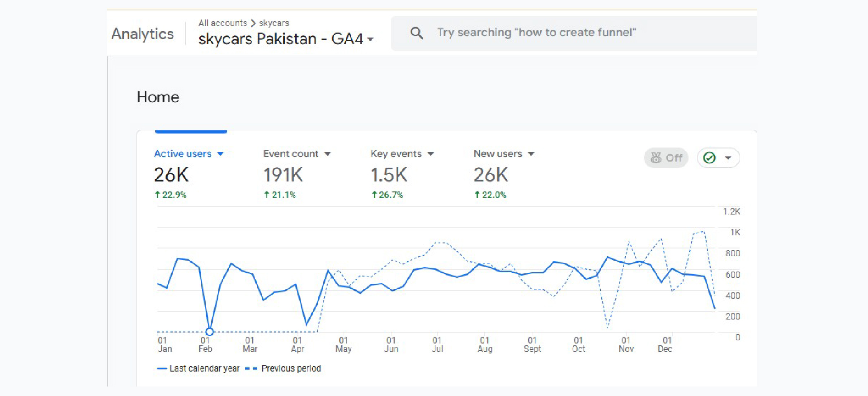Toggle Last calendar year series via legend label
Viewport: 868px width, 396px height.
204,369
